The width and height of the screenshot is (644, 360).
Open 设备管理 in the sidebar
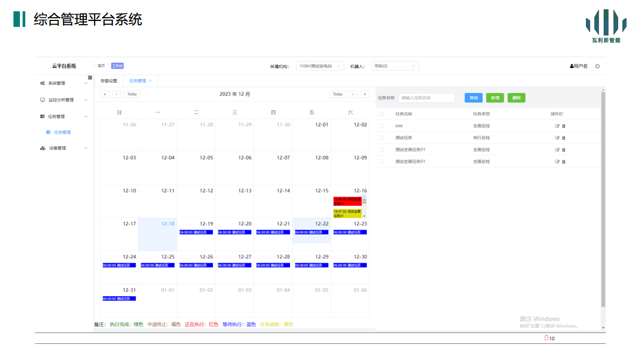coord(63,148)
